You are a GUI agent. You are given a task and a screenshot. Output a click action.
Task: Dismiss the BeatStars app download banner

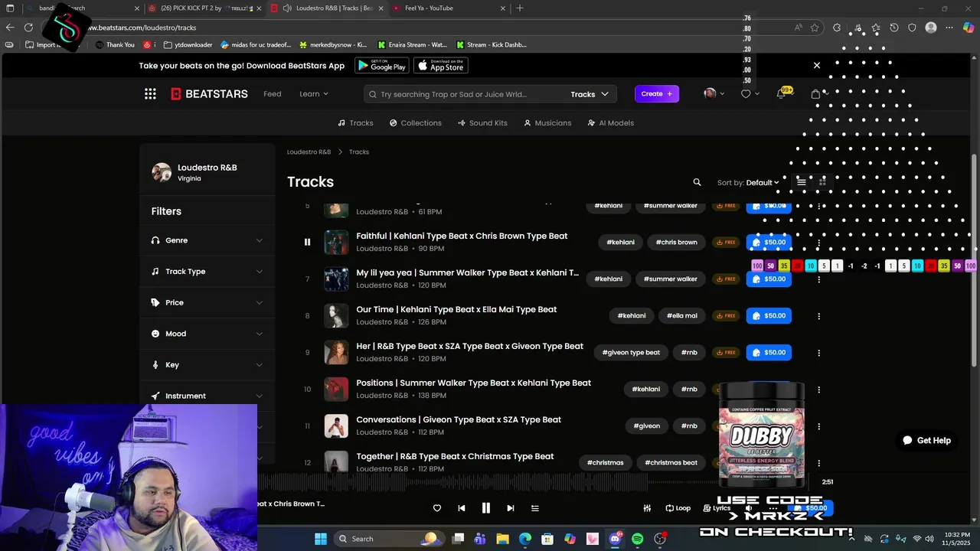(x=816, y=65)
